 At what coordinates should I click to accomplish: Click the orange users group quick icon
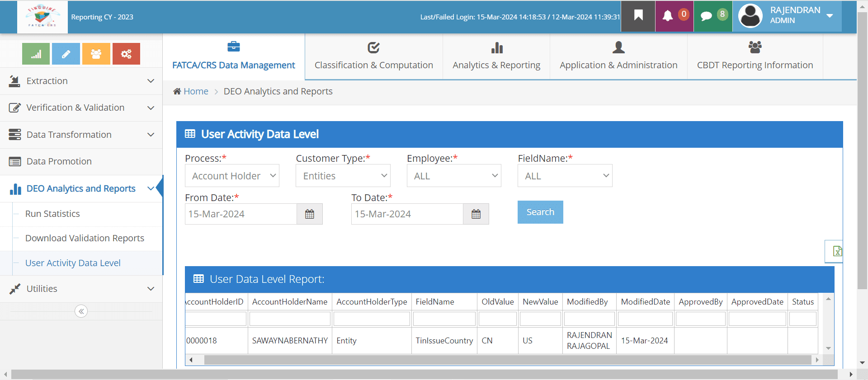pyautogui.click(x=96, y=54)
